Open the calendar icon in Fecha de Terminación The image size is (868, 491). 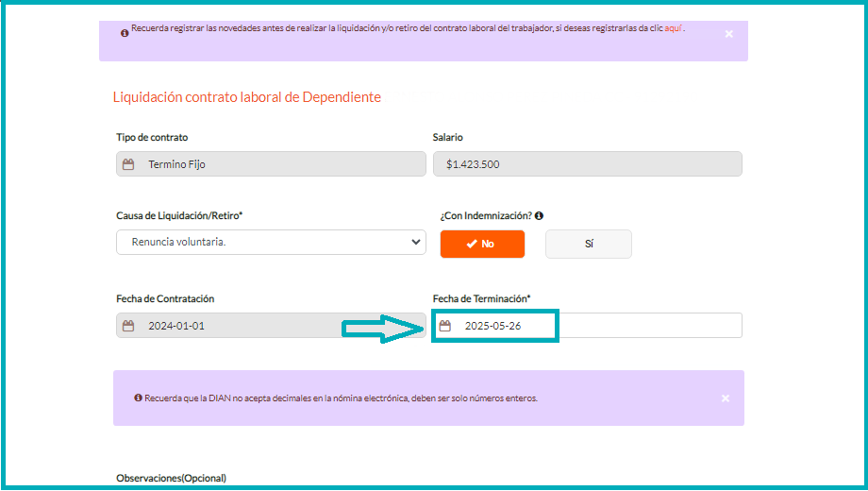[445, 326]
